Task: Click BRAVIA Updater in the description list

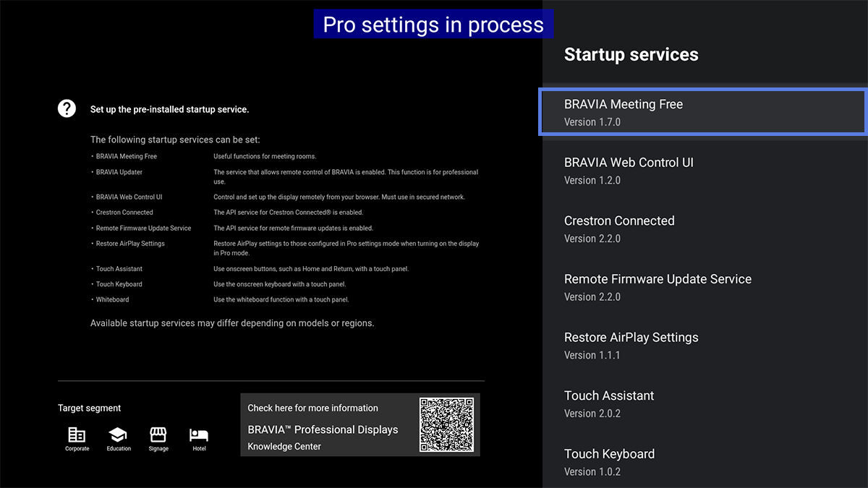Action: tap(119, 172)
